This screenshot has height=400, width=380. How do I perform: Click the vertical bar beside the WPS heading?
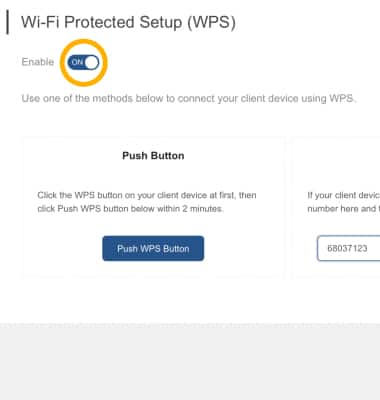[8, 22]
